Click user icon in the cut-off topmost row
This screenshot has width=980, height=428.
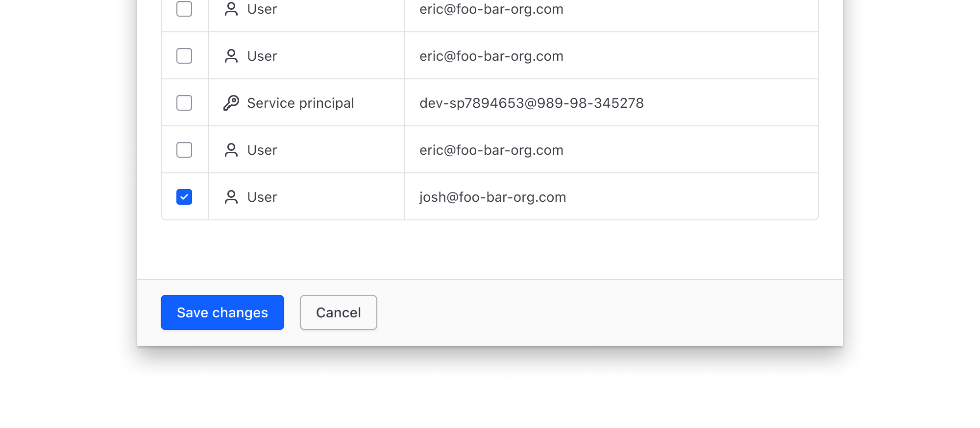click(x=231, y=9)
